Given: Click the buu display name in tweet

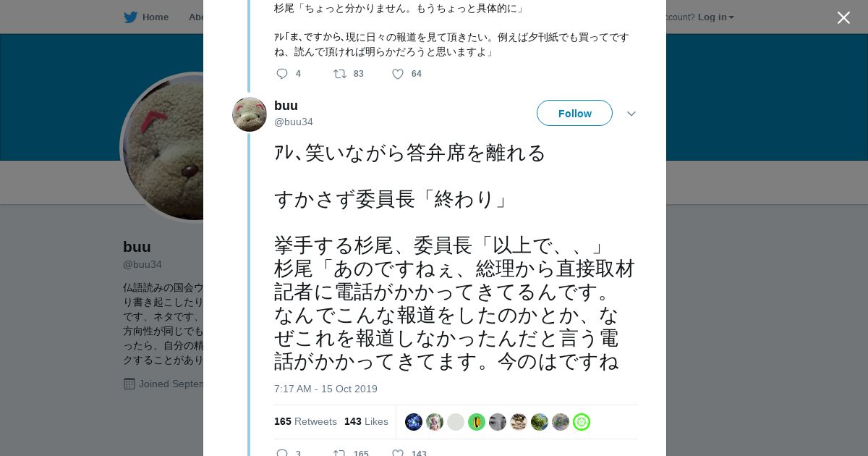Looking at the screenshot, I should tap(286, 106).
